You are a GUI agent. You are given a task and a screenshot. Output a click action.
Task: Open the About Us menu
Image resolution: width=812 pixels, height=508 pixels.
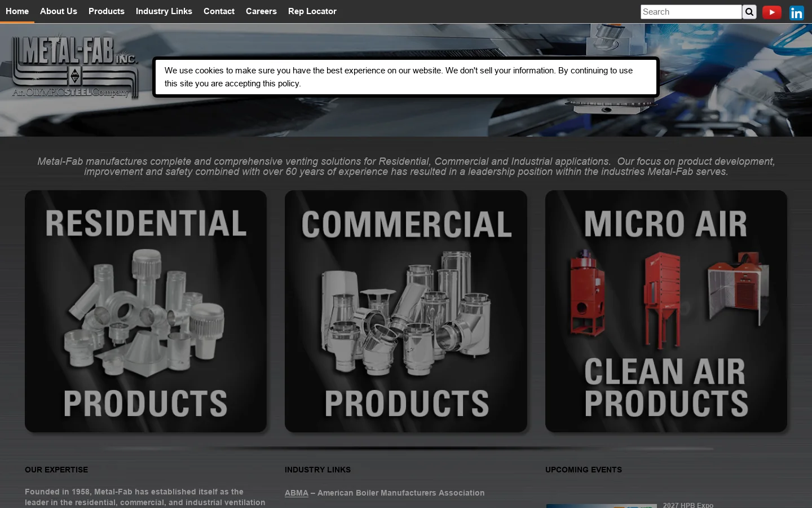click(59, 11)
